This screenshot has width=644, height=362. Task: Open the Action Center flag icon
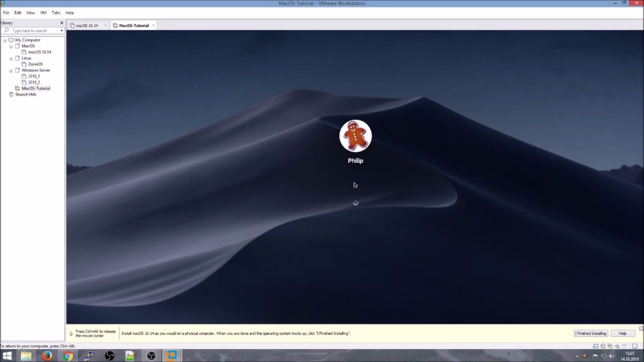pos(595,356)
